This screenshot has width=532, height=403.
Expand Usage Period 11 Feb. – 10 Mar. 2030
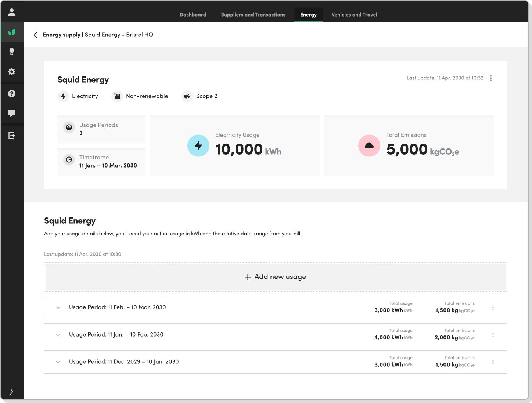coord(58,308)
